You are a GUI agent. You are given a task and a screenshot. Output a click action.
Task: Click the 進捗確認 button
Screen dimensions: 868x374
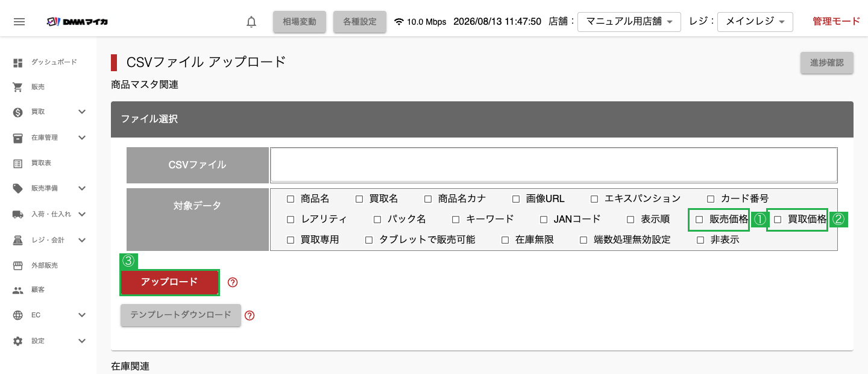click(x=827, y=63)
